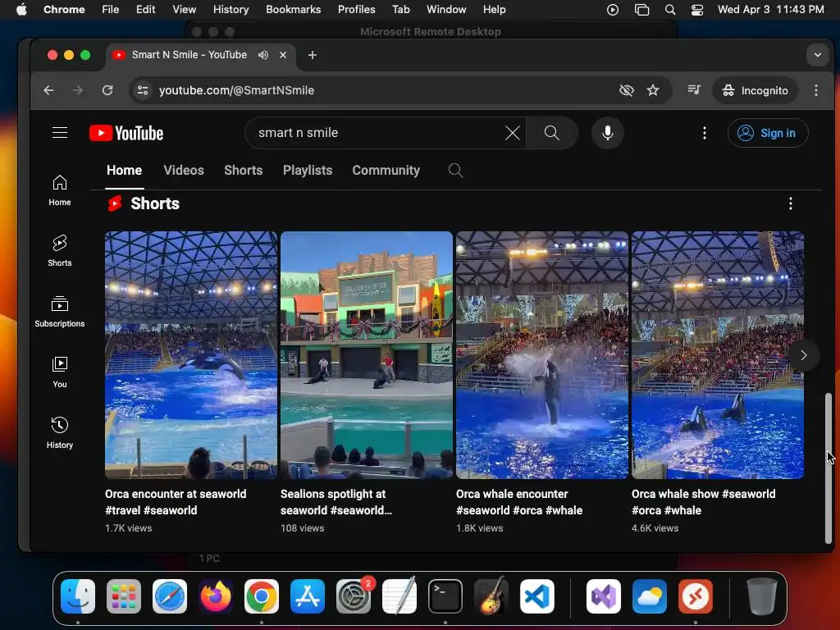Click "1.7K views" text
The height and width of the screenshot is (630, 840).
[129, 528]
